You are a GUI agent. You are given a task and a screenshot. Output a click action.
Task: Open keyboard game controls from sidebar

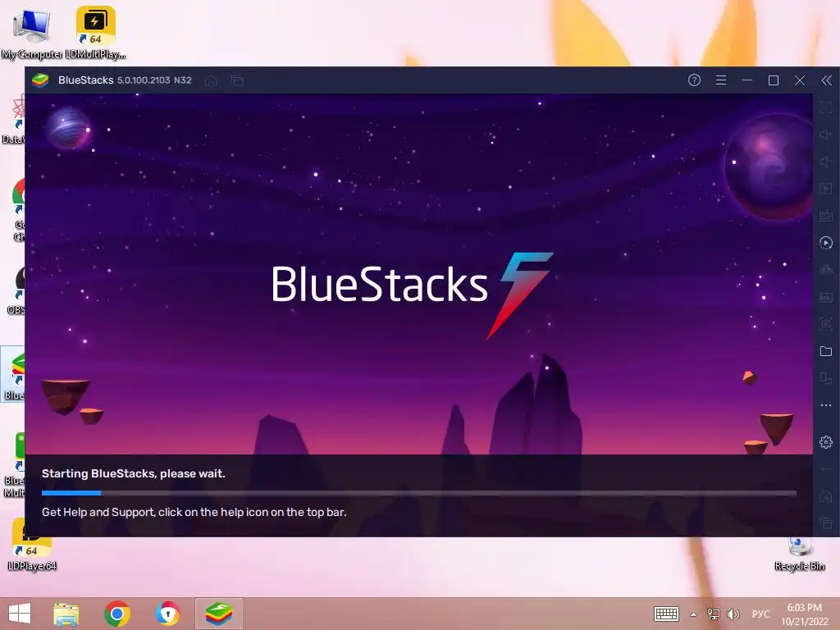[826, 216]
